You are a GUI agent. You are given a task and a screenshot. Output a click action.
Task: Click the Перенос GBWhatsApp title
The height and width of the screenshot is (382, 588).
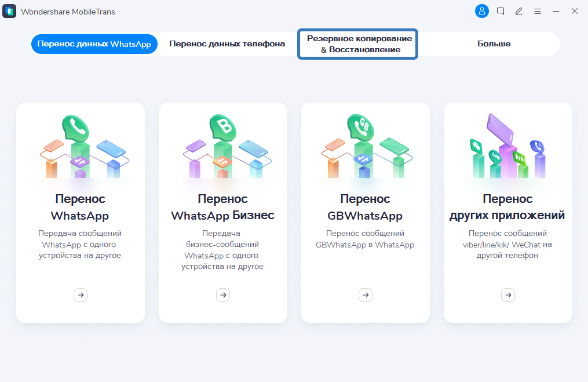[365, 207]
